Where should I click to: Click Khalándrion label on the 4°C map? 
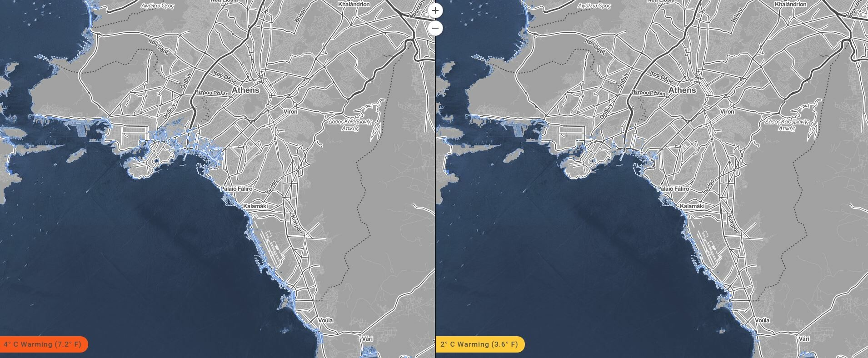point(354,4)
